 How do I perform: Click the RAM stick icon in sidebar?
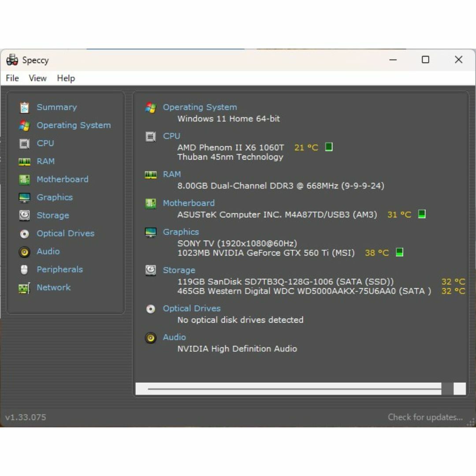[24, 161]
